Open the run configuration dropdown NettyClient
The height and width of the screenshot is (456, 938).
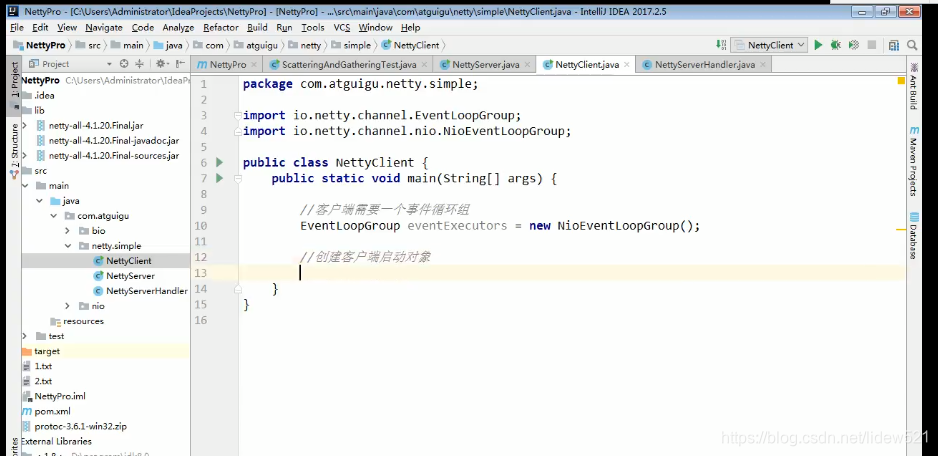pyautogui.click(x=769, y=45)
